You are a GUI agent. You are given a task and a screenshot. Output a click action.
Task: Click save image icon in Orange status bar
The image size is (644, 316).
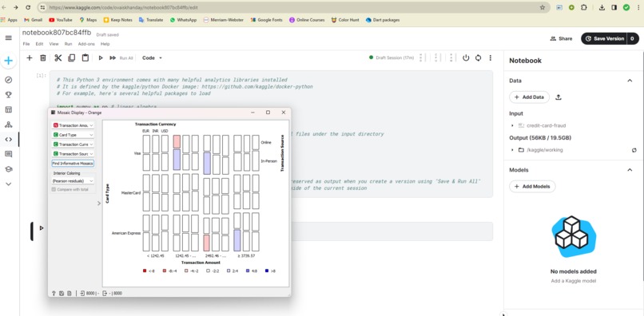click(62, 294)
